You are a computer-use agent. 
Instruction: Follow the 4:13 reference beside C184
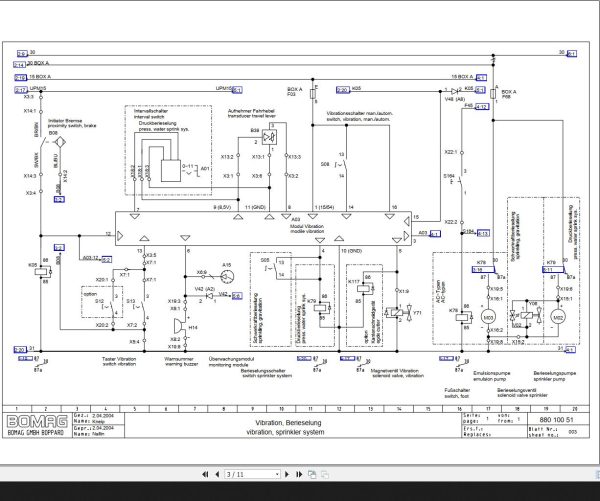click(x=483, y=233)
